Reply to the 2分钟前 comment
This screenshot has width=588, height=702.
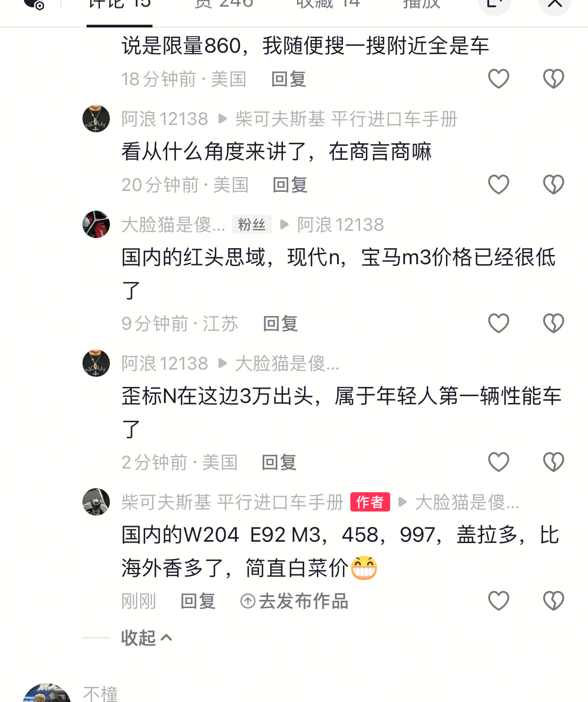click(x=279, y=463)
